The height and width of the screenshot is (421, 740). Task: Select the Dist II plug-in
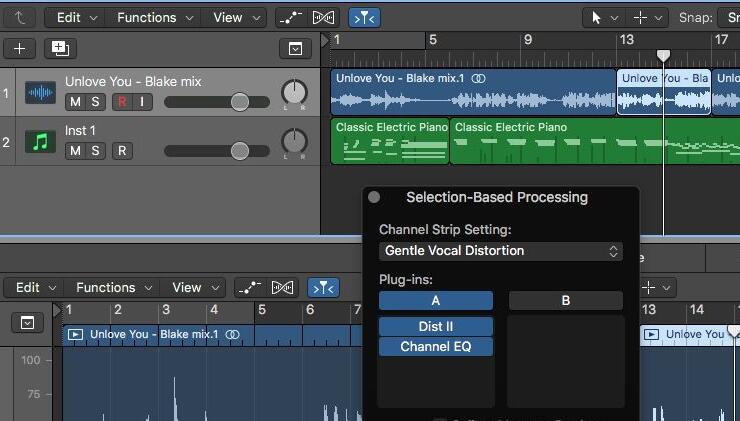(x=435, y=326)
